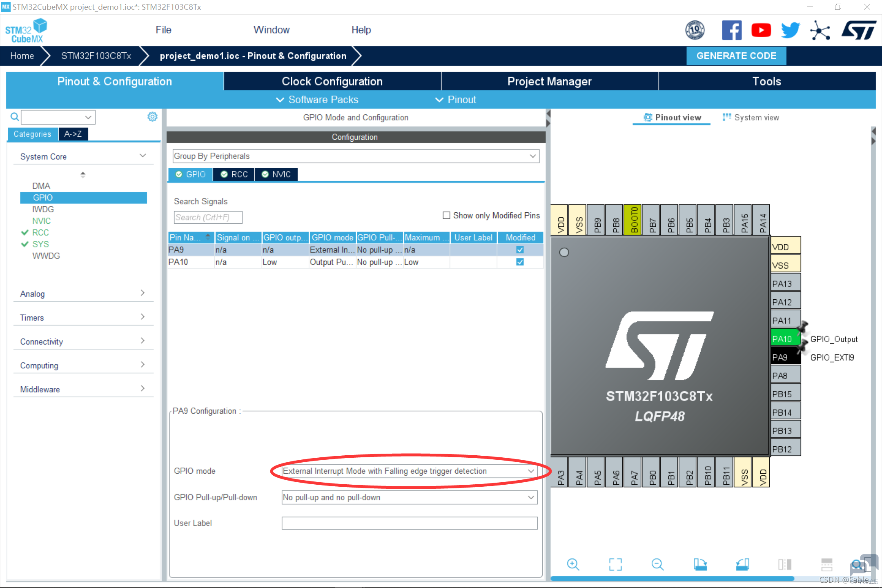Screen dimensions: 882x588
Task: Expand the Computing category
Action: 83,365
